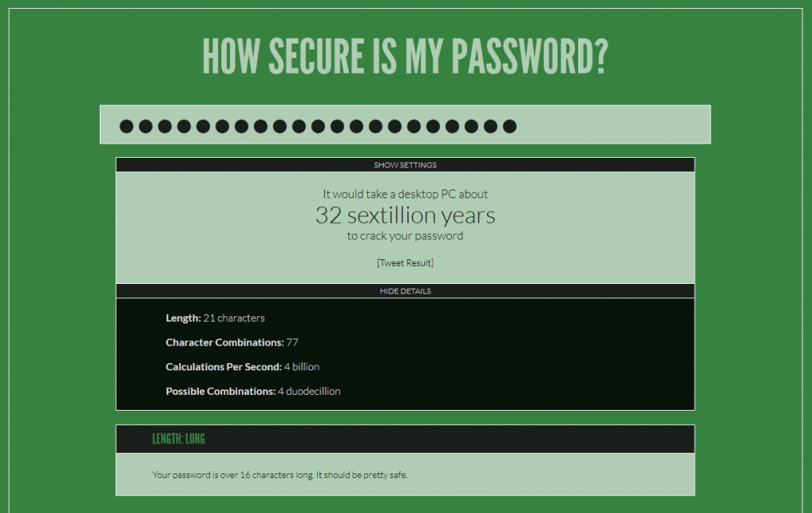Click the first dot of the masked password
Screen dimensions: 812x513
coord(126,126)
